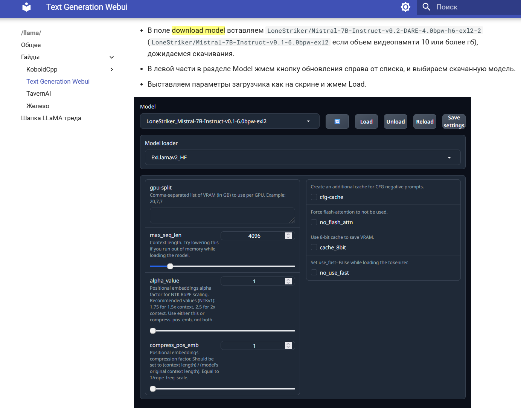Enable the cfg-cache checkbox
Screen dimensions: 521x420
(314, 197)
